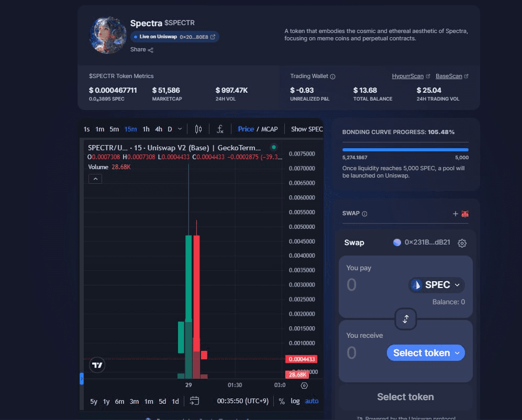The height and width of the screenshot is (420, 522).
Task: Open contract address external link icon
Action: [213, 37]
